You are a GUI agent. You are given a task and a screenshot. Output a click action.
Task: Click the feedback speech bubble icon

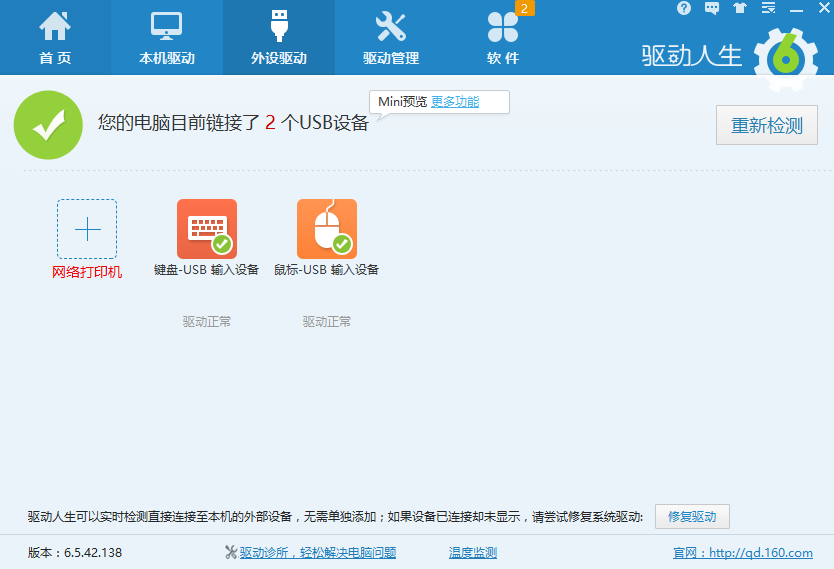pyautogui.click(x=712, y=8)
